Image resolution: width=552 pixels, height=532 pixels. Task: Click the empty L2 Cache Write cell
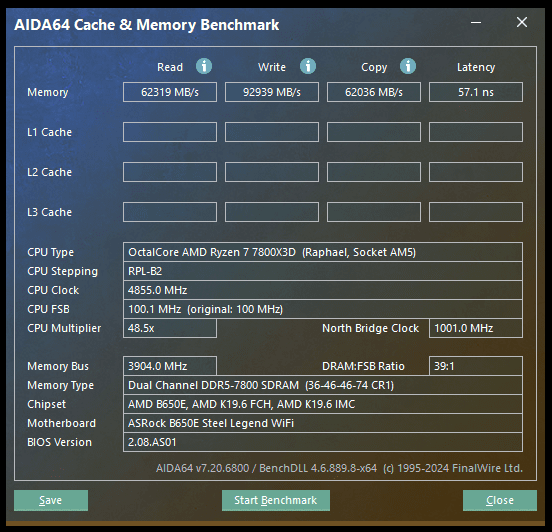coord(272,172)
